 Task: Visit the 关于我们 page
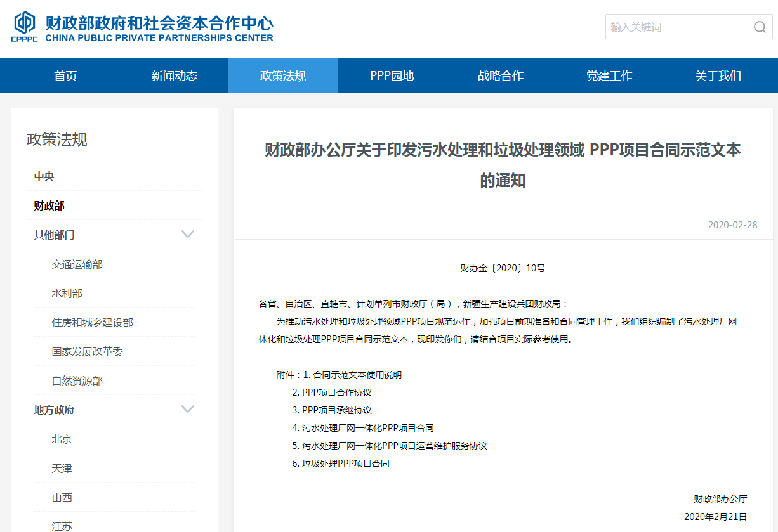718,76
